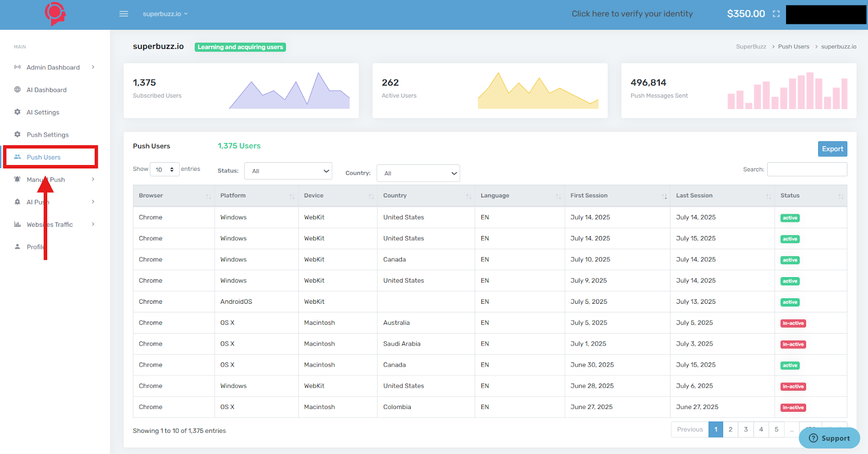Click the Push Users breadcrumb link
The width and height of the screenshot is (868, 454).
coord(793,47)
